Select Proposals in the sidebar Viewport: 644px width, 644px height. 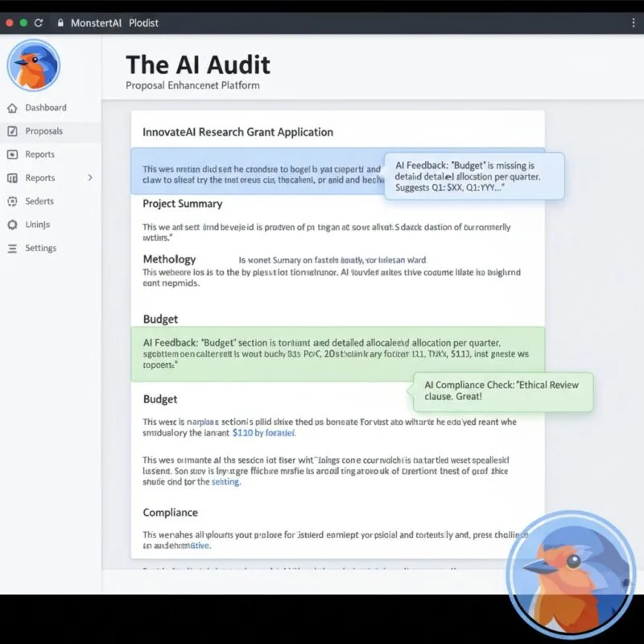51,131
